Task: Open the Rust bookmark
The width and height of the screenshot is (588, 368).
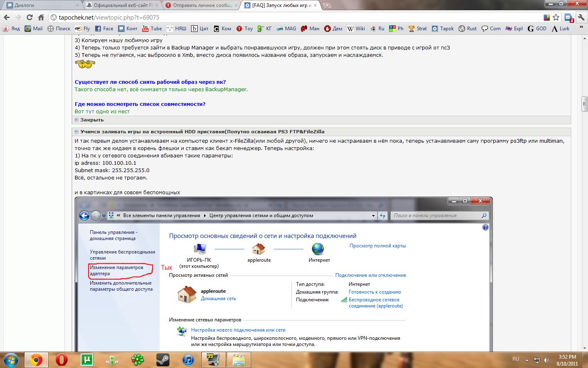Action: tap(468, 29)
